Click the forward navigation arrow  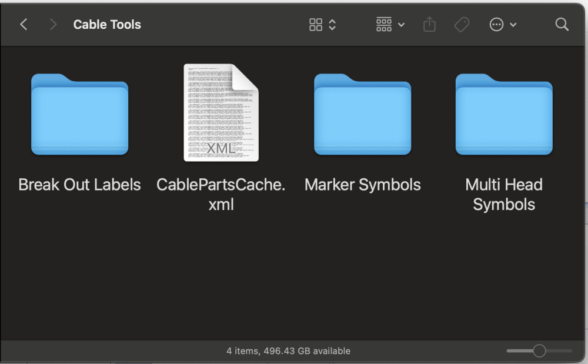click(x=54, y=25)
